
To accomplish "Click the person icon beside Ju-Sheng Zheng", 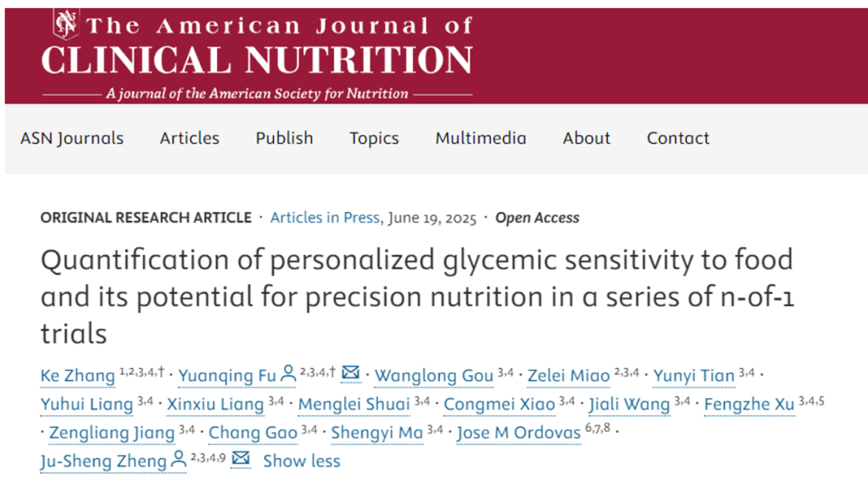I will [178, 459].
